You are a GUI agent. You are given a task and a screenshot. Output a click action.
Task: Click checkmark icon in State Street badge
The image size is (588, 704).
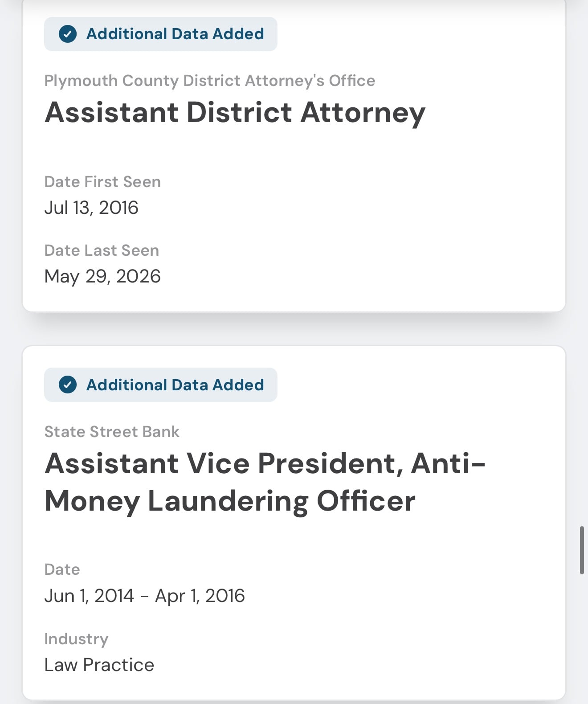[x=68, y=385]
